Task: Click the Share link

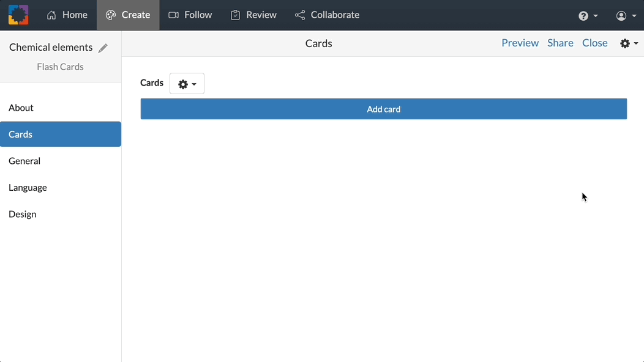Action: (x=560, y=42)
